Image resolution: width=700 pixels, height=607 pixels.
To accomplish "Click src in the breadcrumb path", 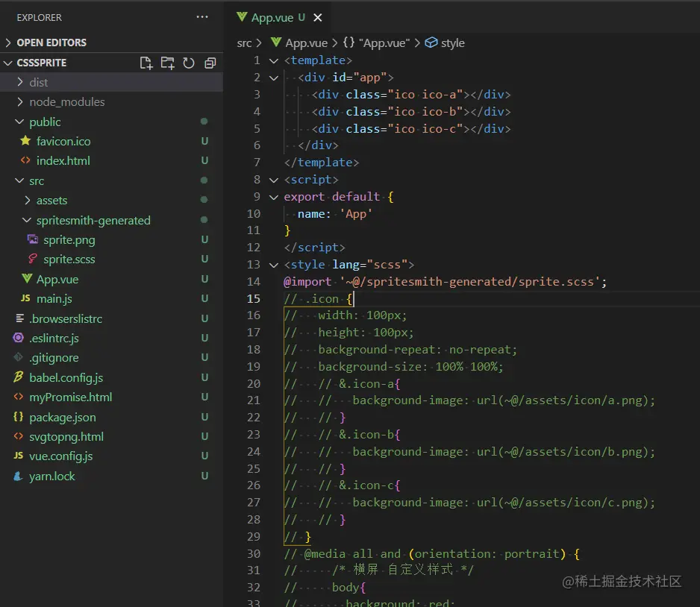I will point(244,43).
